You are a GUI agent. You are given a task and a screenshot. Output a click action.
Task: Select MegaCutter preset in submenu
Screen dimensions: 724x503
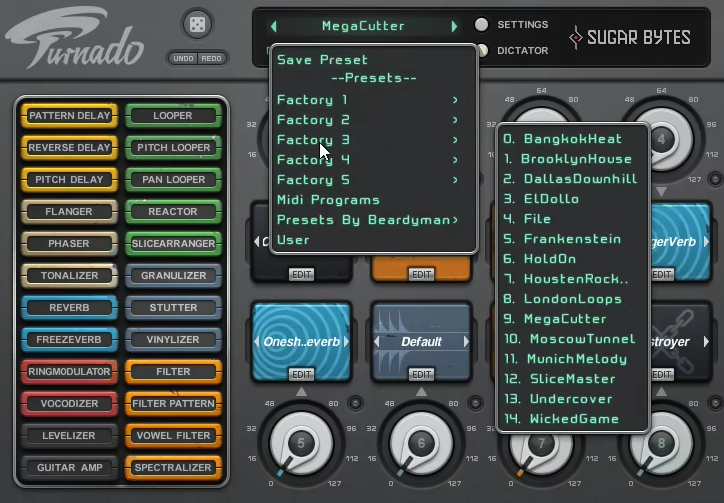click(555, 319)
